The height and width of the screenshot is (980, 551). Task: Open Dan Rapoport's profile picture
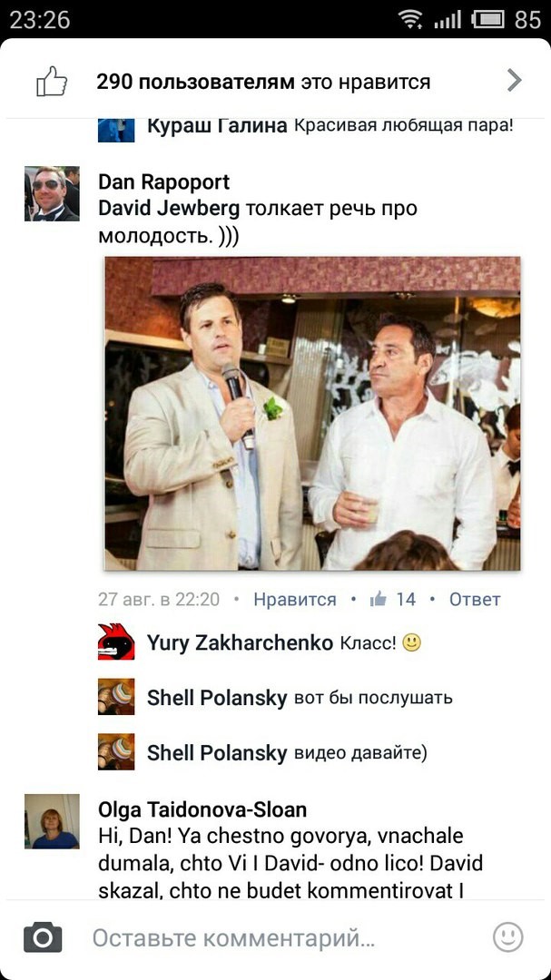click(x=52, y=193)
